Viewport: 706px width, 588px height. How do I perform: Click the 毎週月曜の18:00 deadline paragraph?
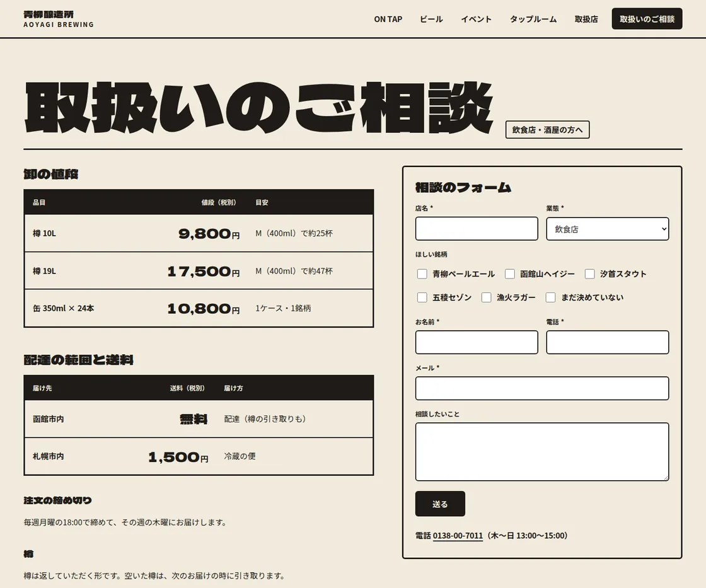pyautogui.click(x=125, y=522)
